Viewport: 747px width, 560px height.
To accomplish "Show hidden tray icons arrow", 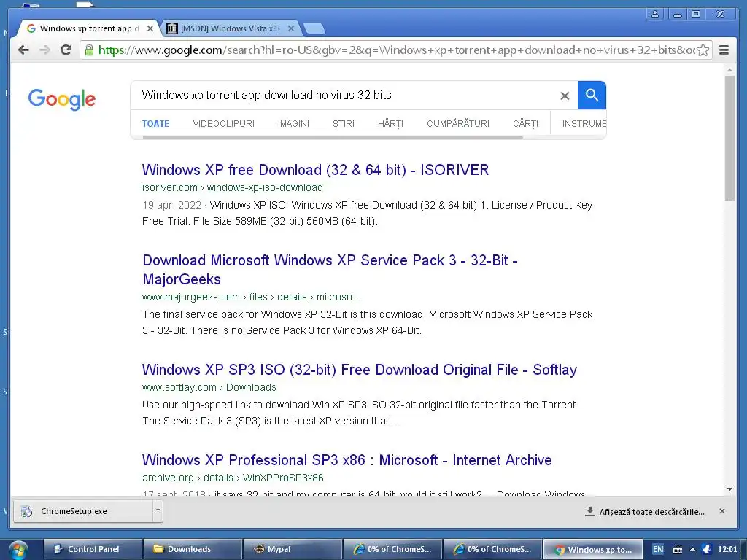I will click(693, 550).
